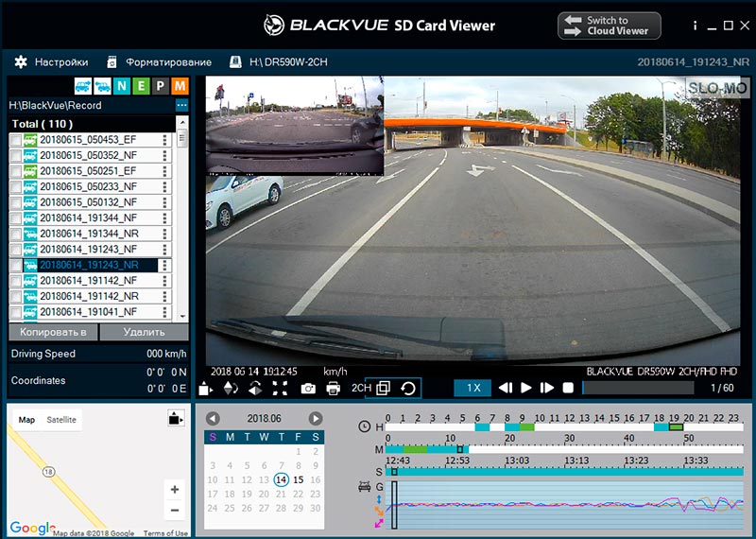The height and width of the screenshot is (539, 756).
Task: Open options menu for 20180614_191243_NR
Action: [x=164, y=265]
